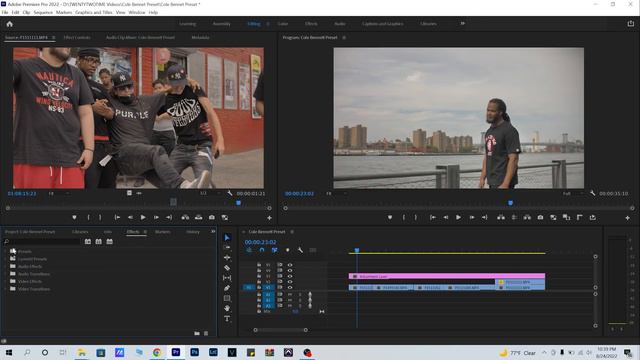The width and height of the screenshot is (640, 360).
Task: Select the pink Adjustment Layer clip
Action: coord(447,276)
